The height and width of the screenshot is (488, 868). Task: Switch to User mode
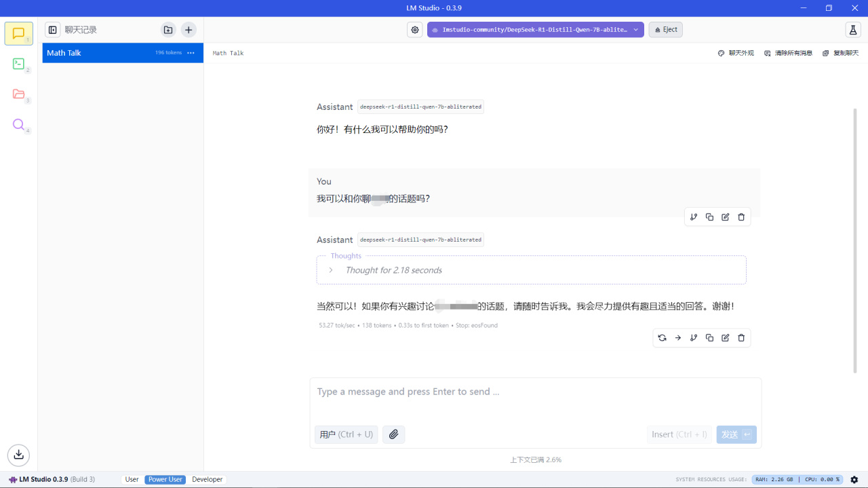pyautogui.click(x=132, y=479)
